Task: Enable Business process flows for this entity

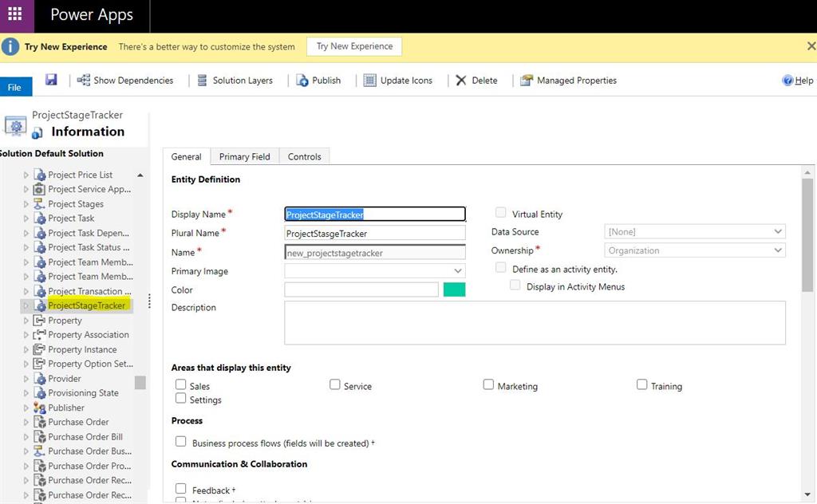Action: tap(181, 441)
